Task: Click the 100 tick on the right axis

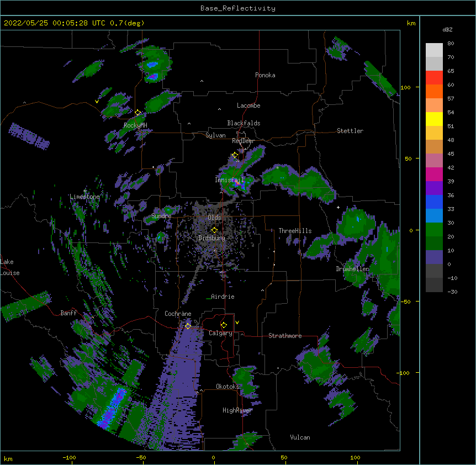Action: click(405, 87)
